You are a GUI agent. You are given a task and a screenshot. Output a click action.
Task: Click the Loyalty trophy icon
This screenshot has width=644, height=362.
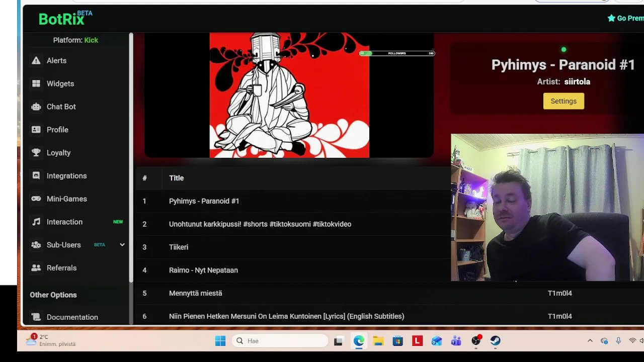36,153
